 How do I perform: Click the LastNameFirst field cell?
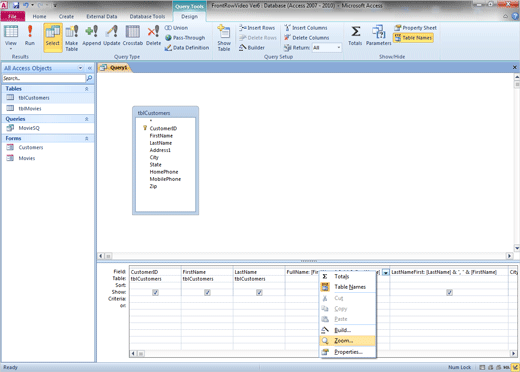[449, 272]
